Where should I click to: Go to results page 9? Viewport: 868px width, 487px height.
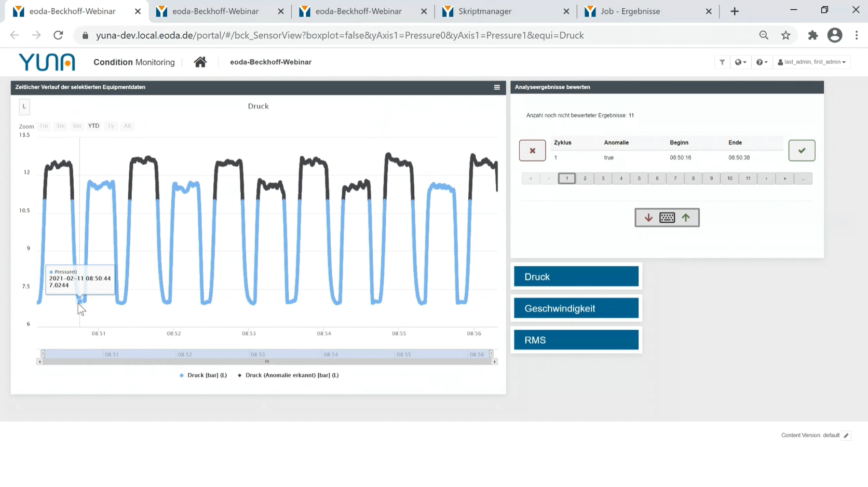tap(712, 179)
